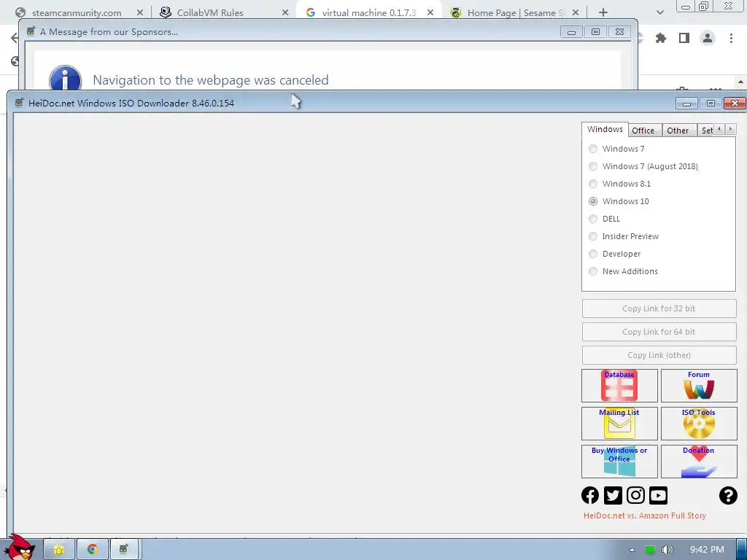Select the Windows 7 radio button

pyautogui.click(x=593, y=149)
